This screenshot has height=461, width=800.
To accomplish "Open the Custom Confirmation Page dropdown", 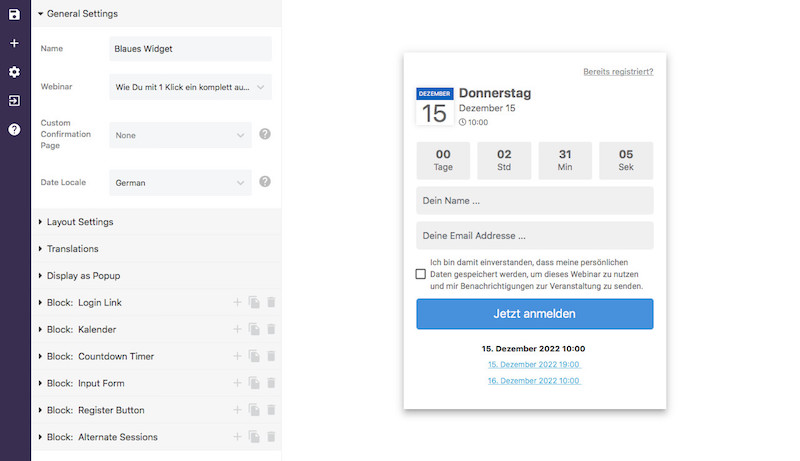I will pos(180,135).
